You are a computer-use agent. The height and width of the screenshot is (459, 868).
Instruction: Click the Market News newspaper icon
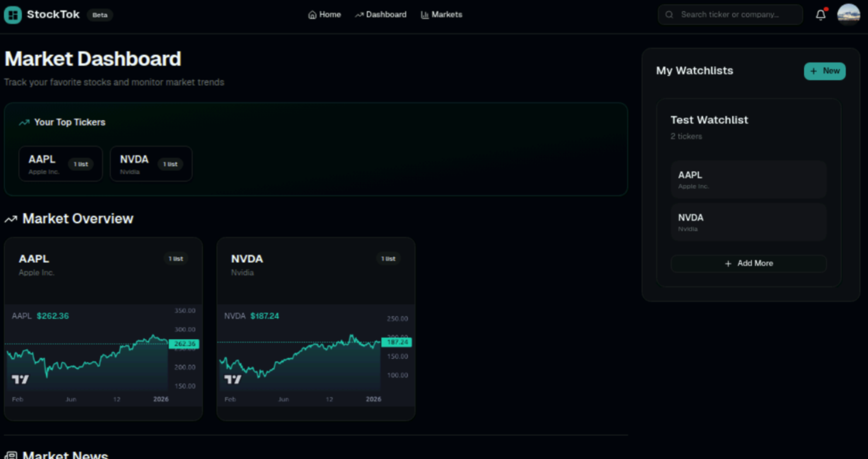click(11, 455)
